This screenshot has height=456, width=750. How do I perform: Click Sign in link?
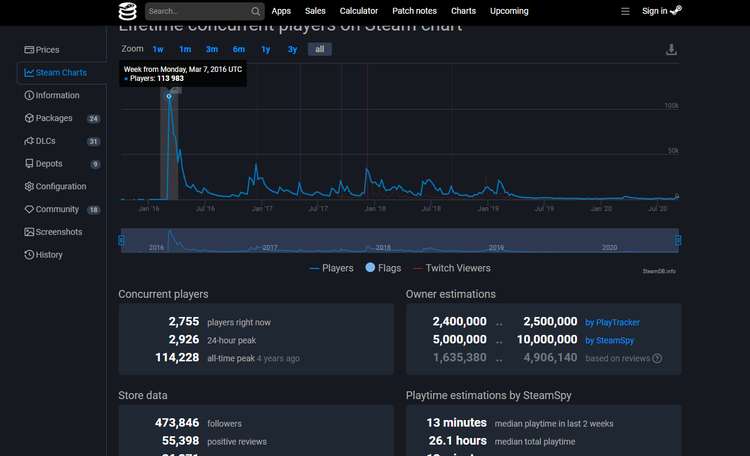(654, 11)
